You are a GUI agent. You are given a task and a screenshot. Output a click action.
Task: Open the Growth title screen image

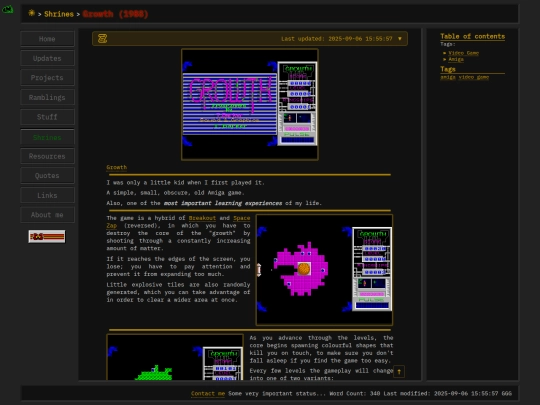click(250, 105)
